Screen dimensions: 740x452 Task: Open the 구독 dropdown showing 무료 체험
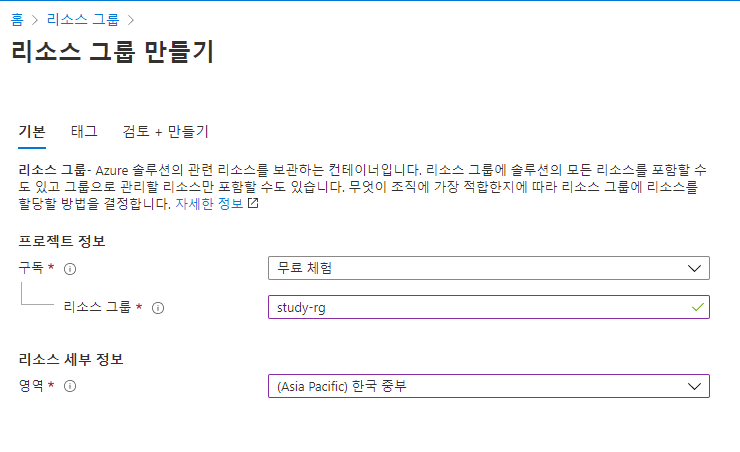click(x=488, y=268)
